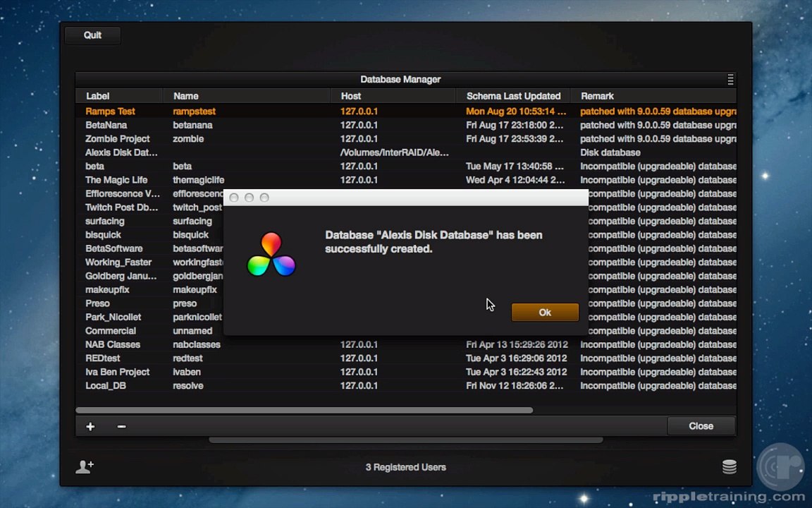Select the Commercial database row

pos(110,331)
